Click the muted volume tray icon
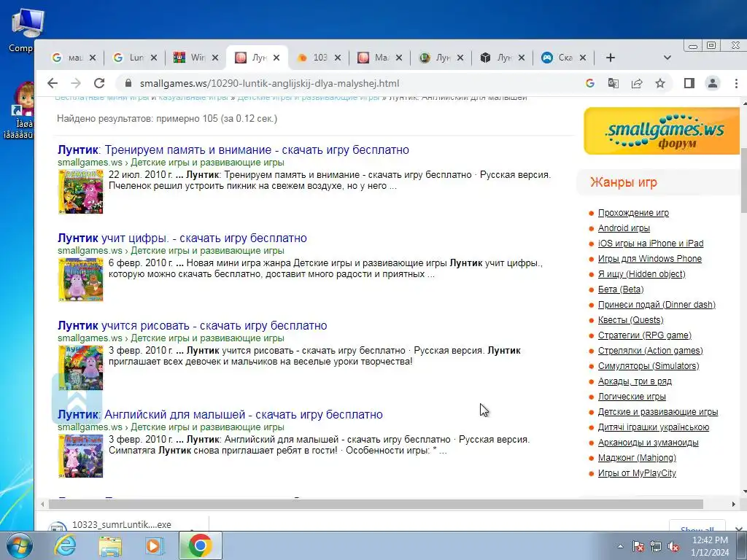The width and height of the screenshot is (747, 560). point(673,546)
